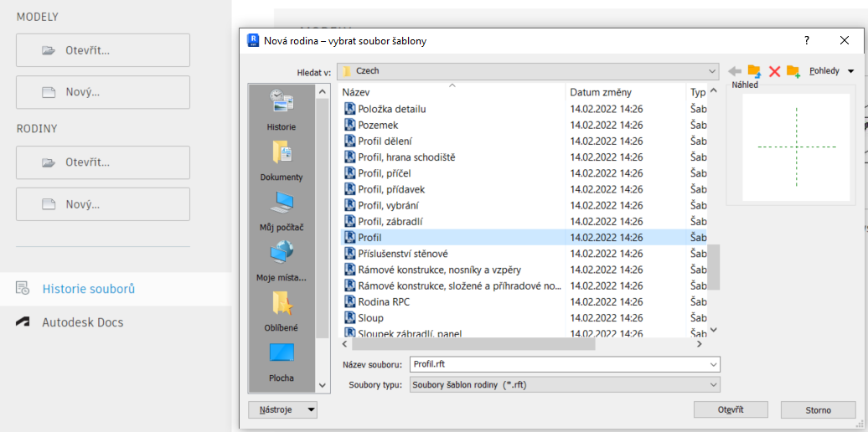Open the Soubory typu file type dropdown
Screen dimensions: 868x432
(x=713, y=385)
